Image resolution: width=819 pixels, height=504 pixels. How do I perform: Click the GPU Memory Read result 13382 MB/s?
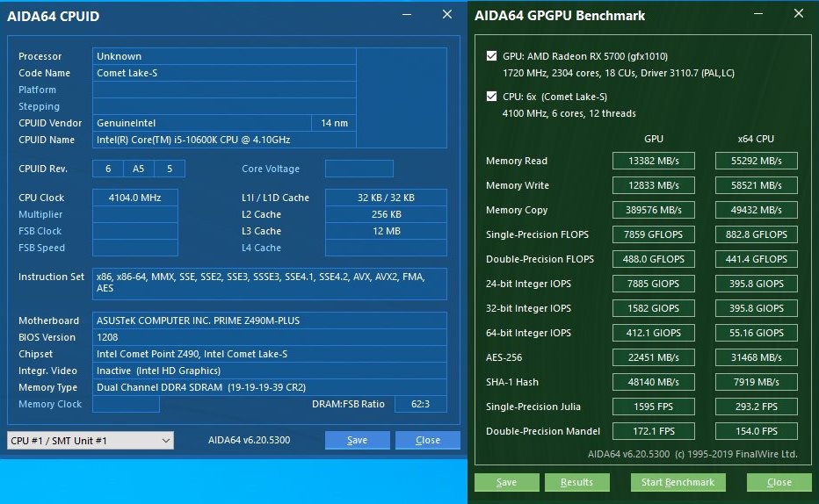[654, 161]
